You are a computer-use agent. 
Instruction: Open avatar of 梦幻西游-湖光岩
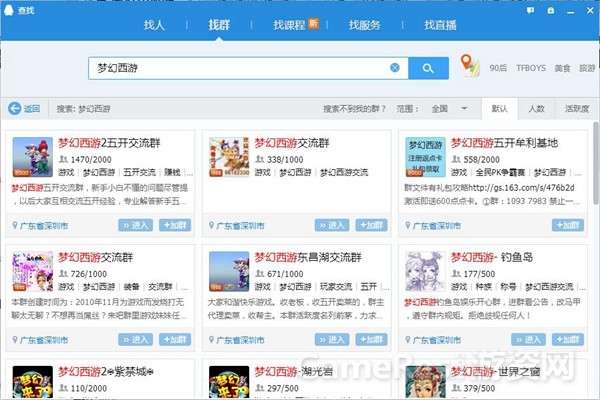click(229, 382)
